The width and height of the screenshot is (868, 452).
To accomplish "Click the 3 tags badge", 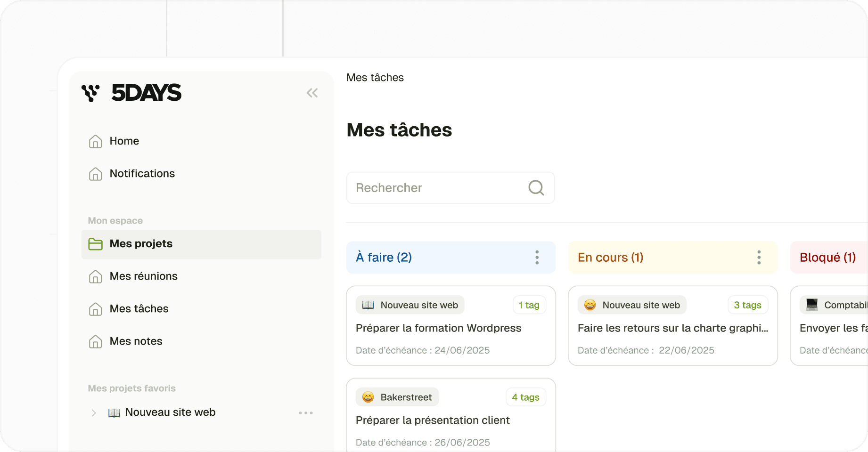I will pos(748,305).
